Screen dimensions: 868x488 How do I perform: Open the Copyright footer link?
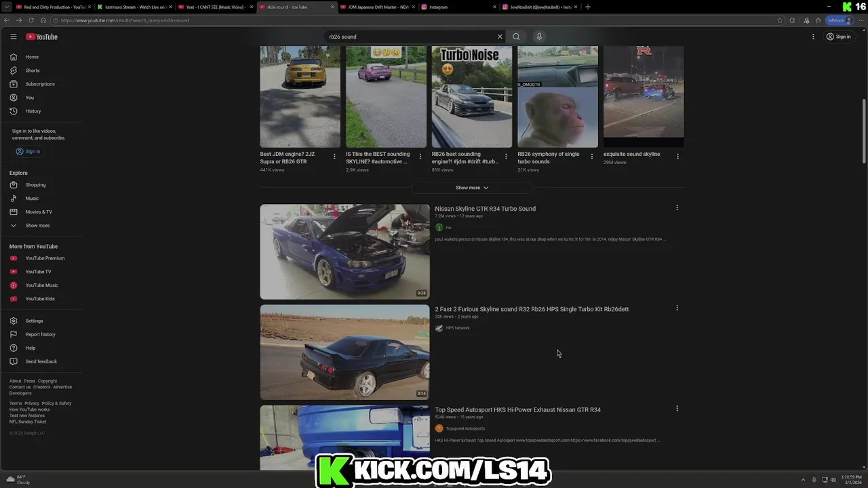point(47,381)
